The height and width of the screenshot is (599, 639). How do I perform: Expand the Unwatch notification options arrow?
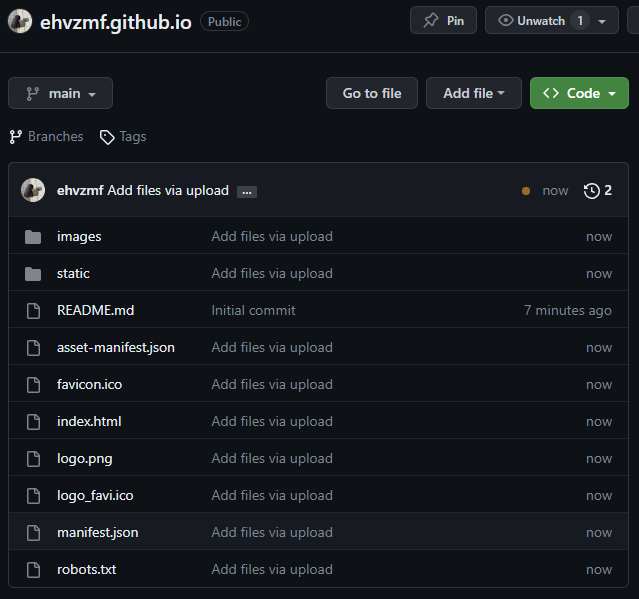pyautogui.click(x=602, y=21)
